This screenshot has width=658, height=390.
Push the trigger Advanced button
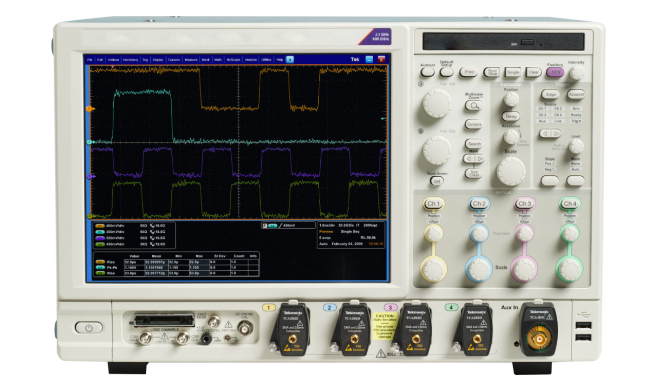(x=576, y=94)
